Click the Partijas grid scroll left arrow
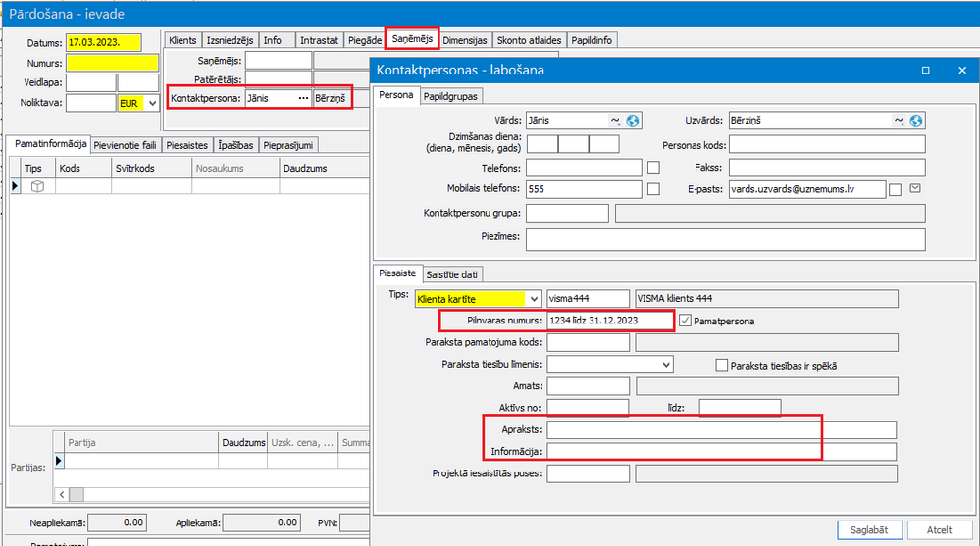980x546 pixels. click(62, 494)
